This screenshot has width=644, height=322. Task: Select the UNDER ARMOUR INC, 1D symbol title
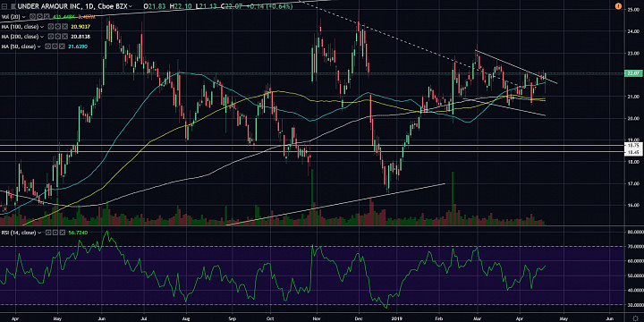(57, 6)
